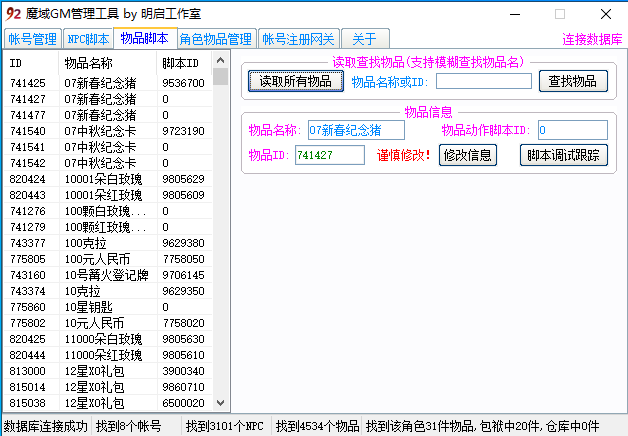The height and width of the screenshot is (436, 628).
Task: Click the 脚本调试跟踪 button
Action: [x=563, y=155]
